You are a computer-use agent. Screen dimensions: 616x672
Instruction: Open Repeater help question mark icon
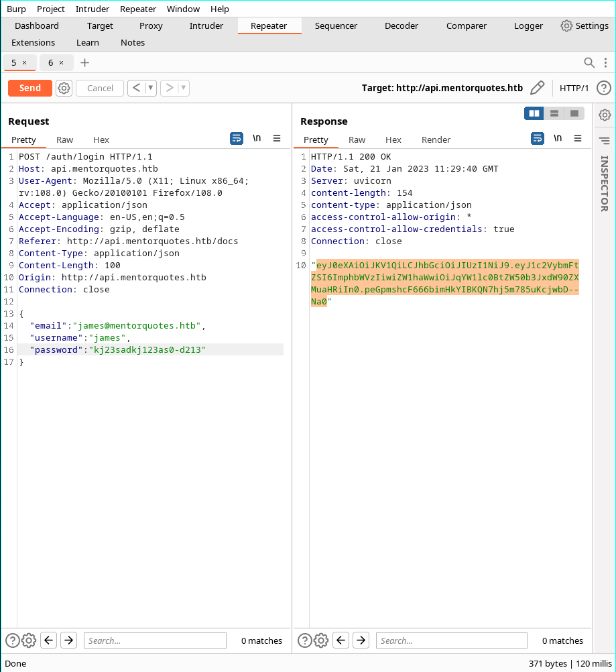pyautogui.click(x=603, y=88)
